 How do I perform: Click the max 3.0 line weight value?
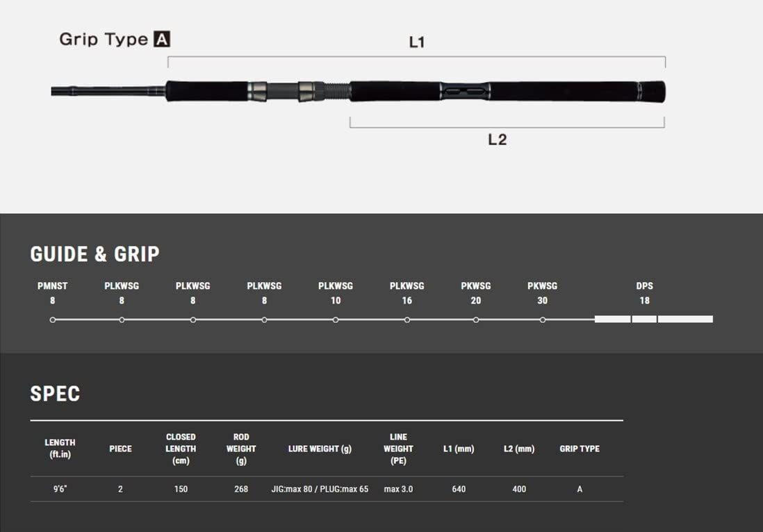pyautogui.click(x=398, y=489)
